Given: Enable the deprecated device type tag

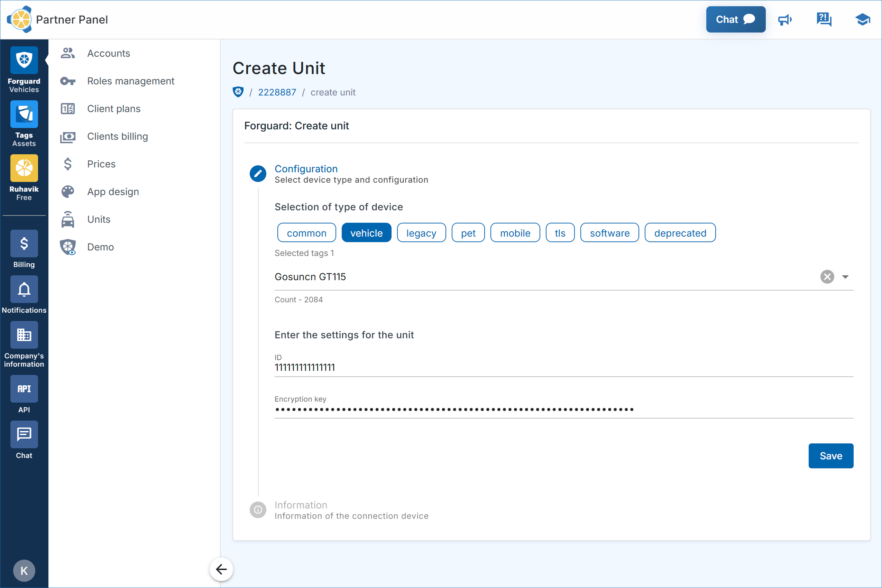Looking at the screenshot, I should click(x=680, y=233).
